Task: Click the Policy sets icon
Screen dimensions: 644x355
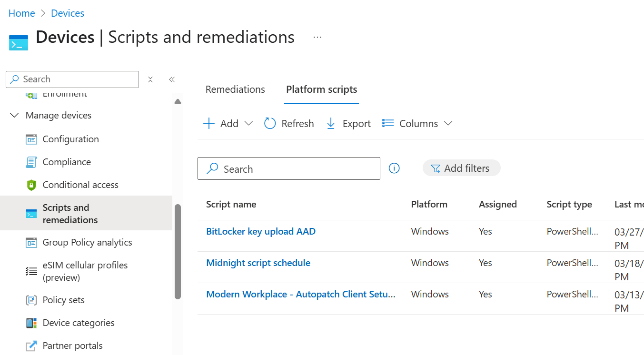Action: point(31,300)
